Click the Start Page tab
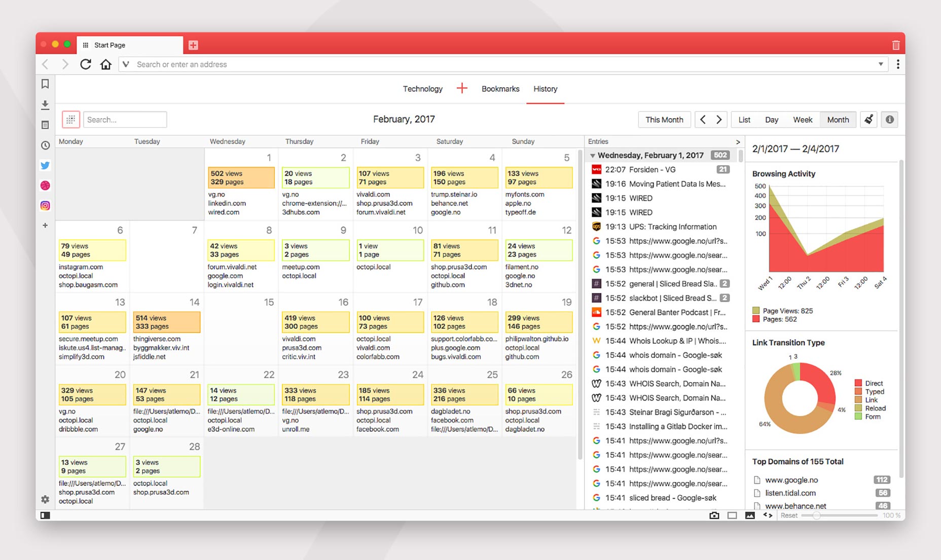The image size is (941, 560). pos(130,45)
